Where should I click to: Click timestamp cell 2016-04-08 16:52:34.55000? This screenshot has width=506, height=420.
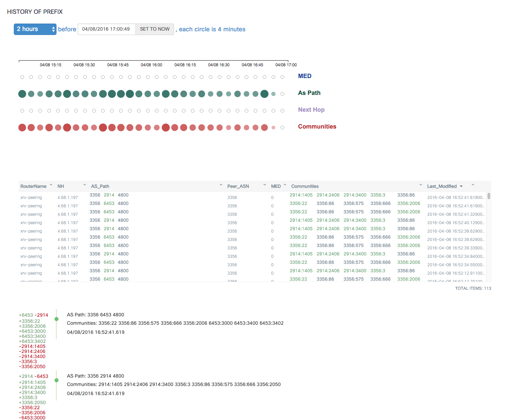tap(456, 265)
